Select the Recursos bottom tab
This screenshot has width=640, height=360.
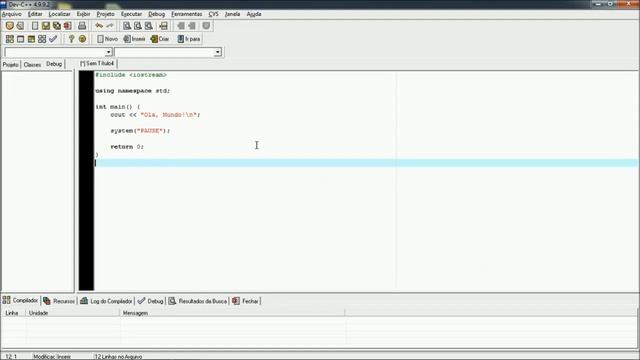(x=59, y=301)
